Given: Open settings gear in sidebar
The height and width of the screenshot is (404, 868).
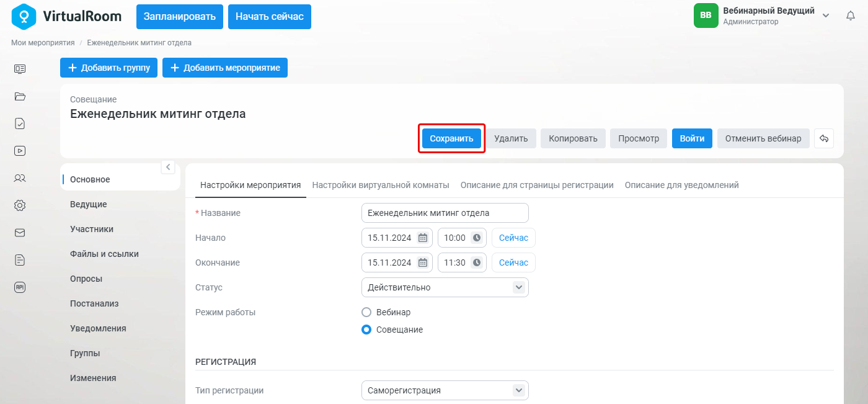Looking at the screenshot, I should [x=20, y=205].
